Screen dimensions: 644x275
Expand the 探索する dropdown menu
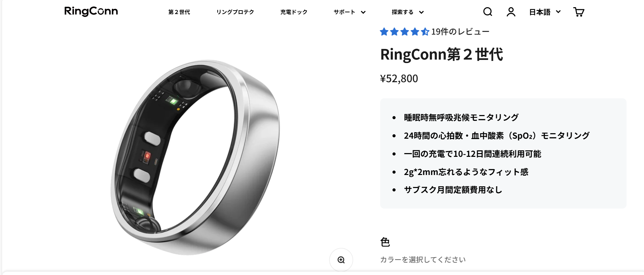[408, 12]
